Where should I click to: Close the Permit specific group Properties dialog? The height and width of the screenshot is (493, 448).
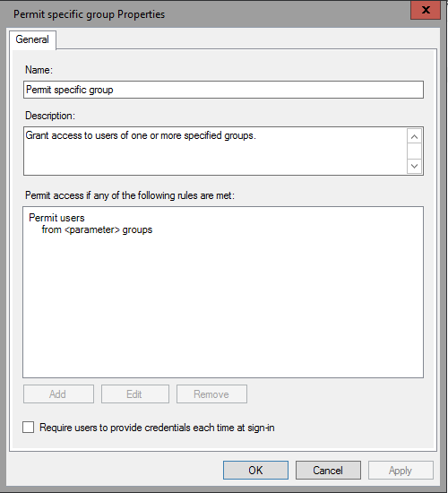426,10
